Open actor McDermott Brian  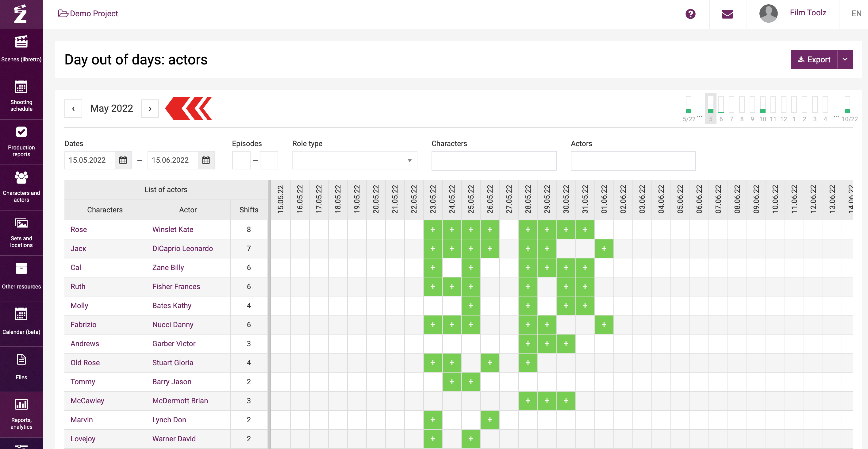coord(180,401)
